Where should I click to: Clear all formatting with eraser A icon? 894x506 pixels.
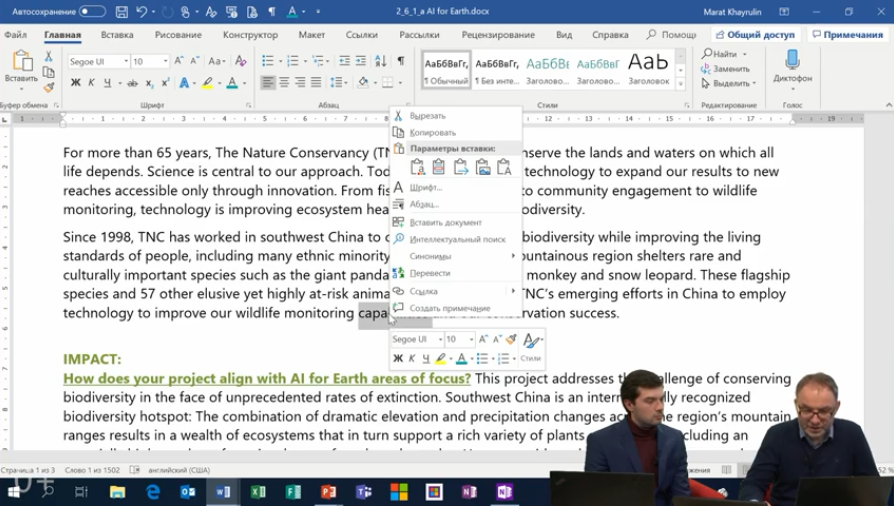click(x=241, y=61)
